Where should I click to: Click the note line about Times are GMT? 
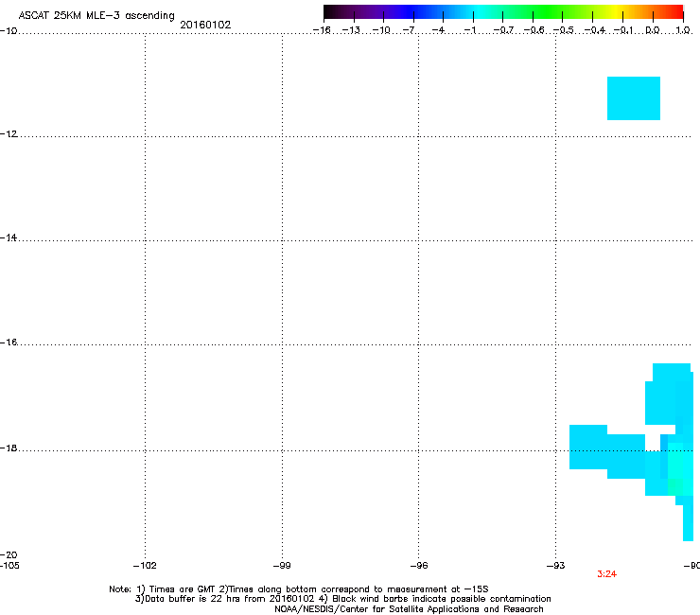299,589
